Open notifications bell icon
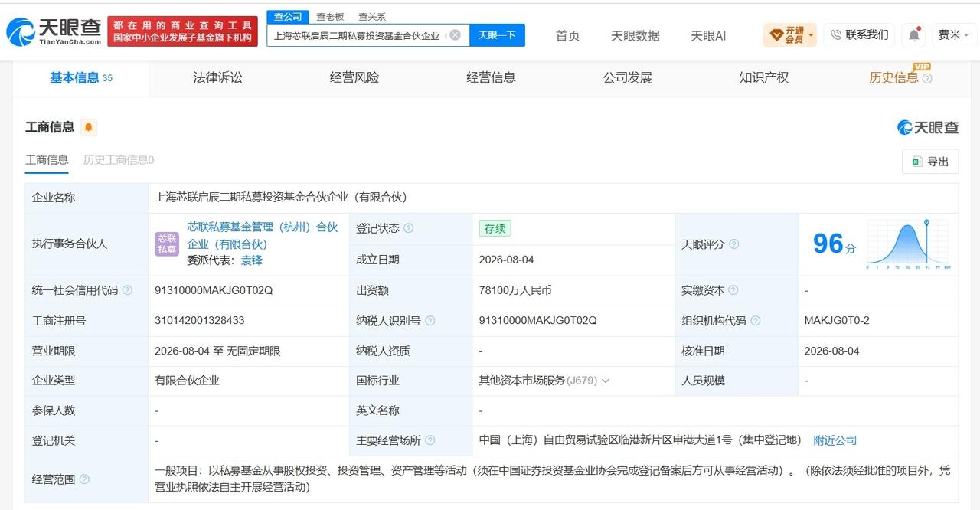Viewport: 980px width, 510px height. [914, 35]
